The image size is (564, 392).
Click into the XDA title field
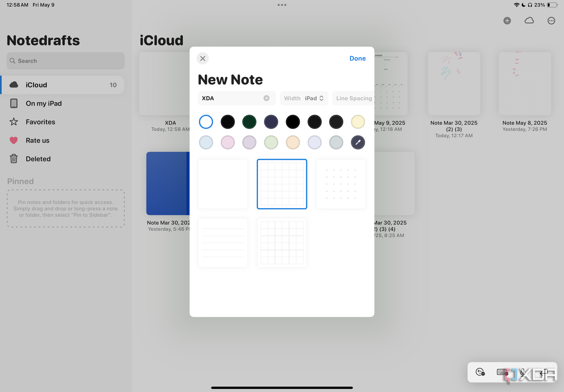click(x=237, y=98)
